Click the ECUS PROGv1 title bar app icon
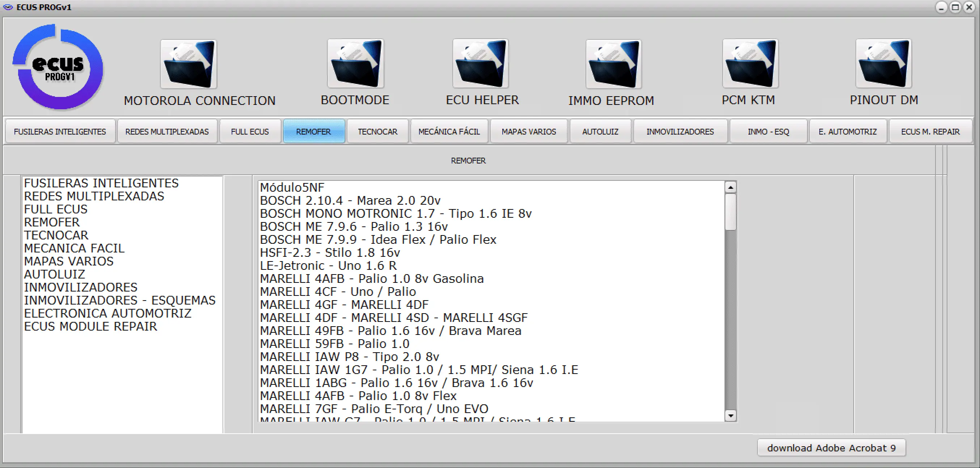Viewport: 980px width, 468px height. pyautogui.click(x=8, y=7)
